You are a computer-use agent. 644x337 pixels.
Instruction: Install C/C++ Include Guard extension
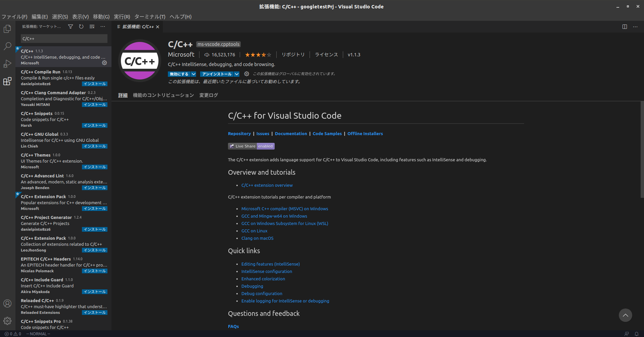click(x=95, y=292)
